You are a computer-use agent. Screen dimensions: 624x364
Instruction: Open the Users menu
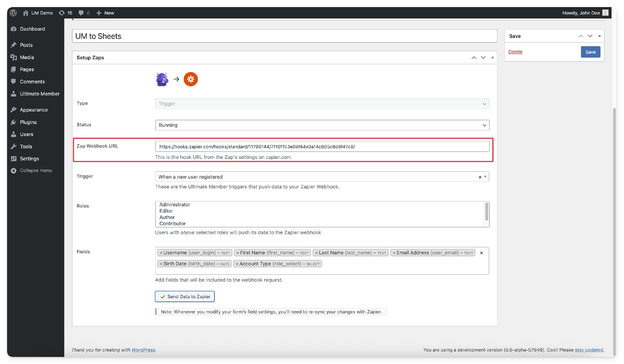click(x=26, y=134)
